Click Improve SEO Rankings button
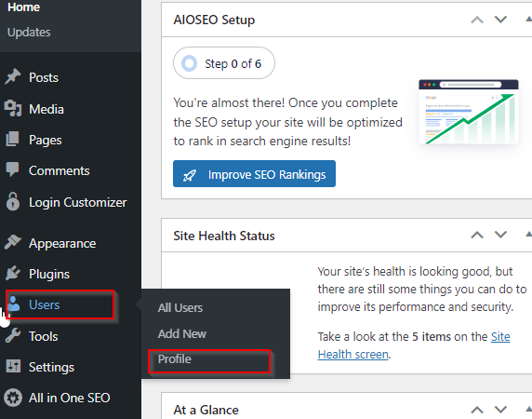Screen dimensions: 532x419 [254, 174]
